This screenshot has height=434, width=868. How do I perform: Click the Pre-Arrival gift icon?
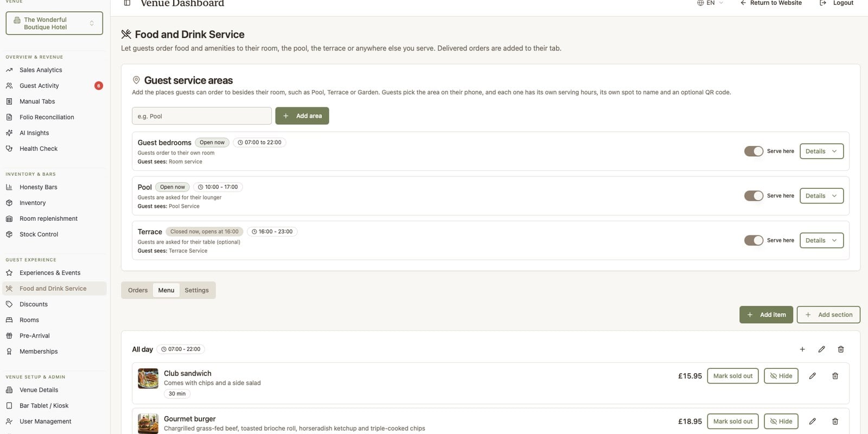point(9,336)
